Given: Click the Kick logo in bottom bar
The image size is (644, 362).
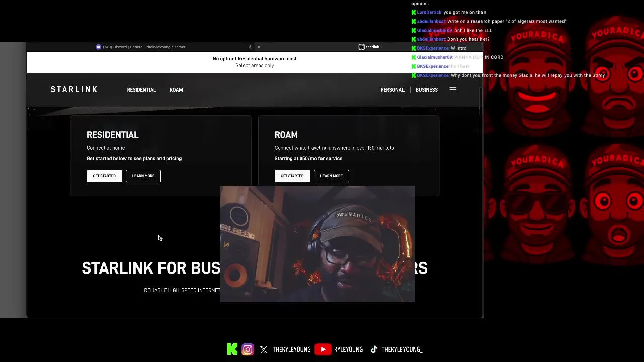Looking at the screenshot, I should click(232, 349).
